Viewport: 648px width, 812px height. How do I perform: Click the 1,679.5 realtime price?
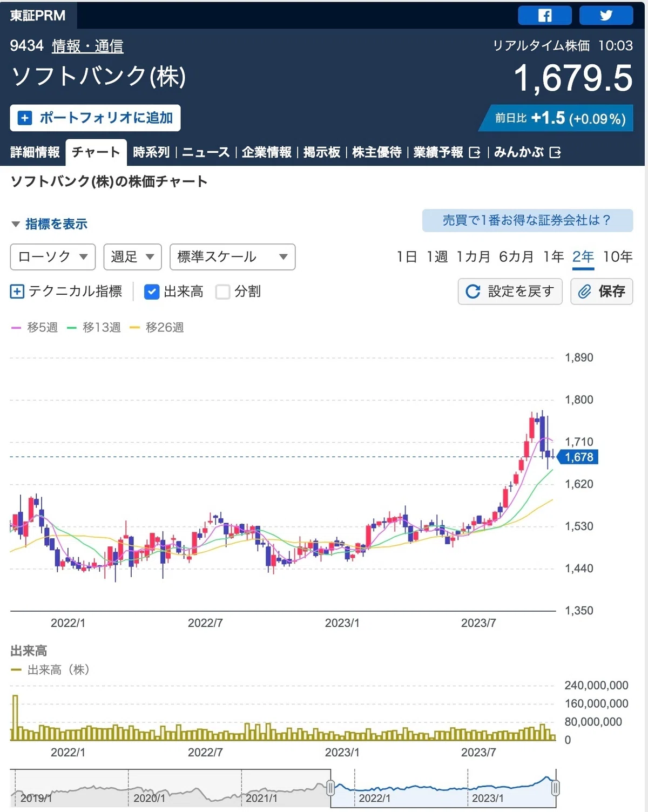point(573,78)
